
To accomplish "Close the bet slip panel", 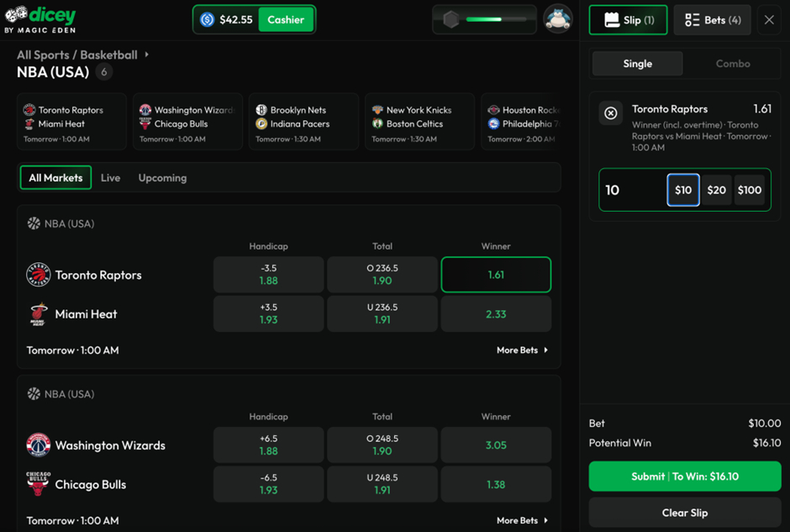I will pos(769,19).
